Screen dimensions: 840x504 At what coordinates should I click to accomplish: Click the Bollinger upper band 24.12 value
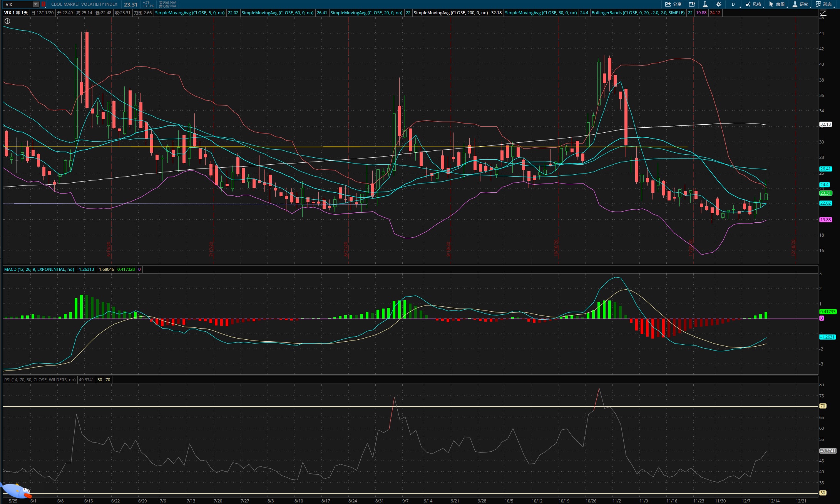point(715,13)
